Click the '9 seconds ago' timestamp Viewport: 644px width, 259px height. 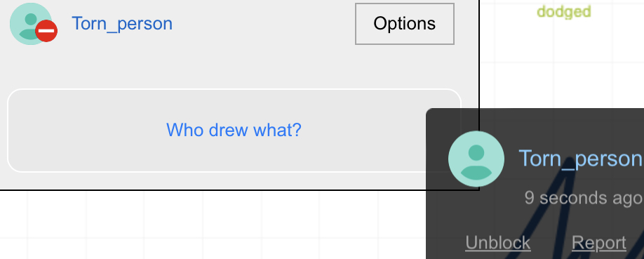tap(584, 198)
